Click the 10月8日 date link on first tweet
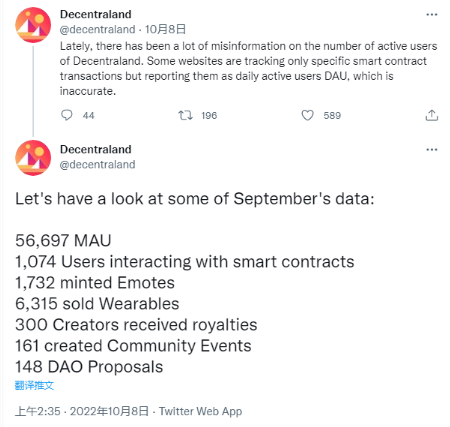This screenshot has width=450, height=427. coord(165,29)
